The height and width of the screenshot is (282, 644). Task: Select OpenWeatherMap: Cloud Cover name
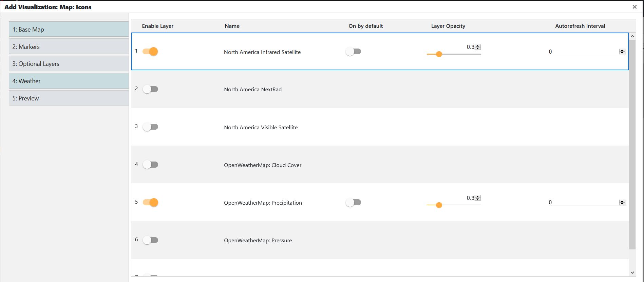tap(263, 165)
